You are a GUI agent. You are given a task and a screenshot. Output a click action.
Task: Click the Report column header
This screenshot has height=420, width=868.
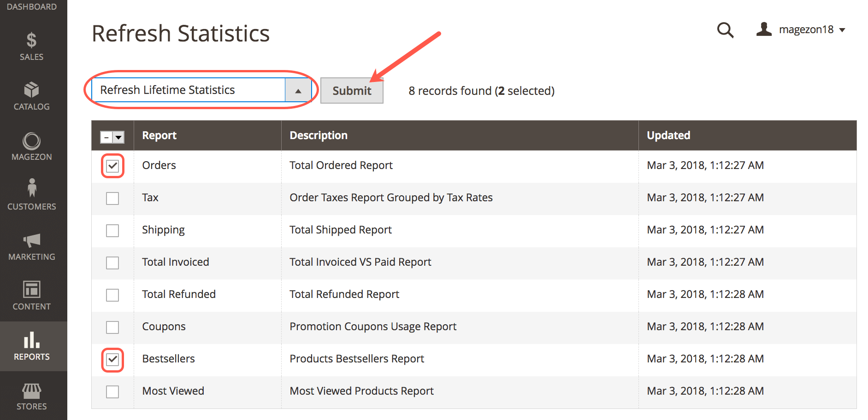click(x=159, y=135)
